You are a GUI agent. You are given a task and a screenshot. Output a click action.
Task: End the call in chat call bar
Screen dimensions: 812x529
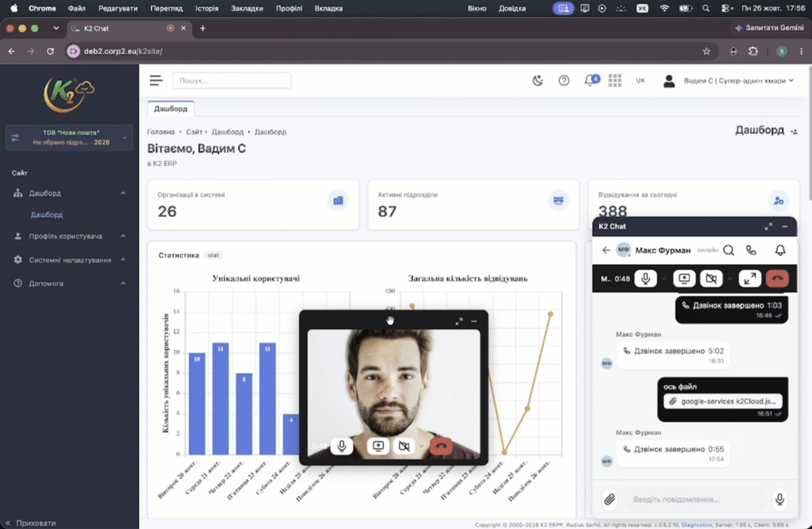pyautogui.click(x=777, y=278)
